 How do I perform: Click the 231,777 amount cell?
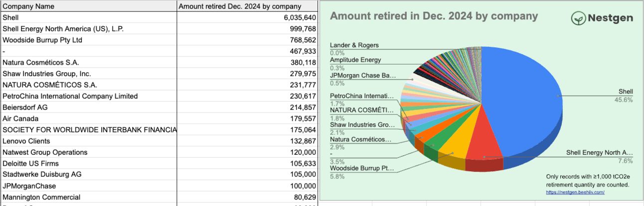pos(248,85)
